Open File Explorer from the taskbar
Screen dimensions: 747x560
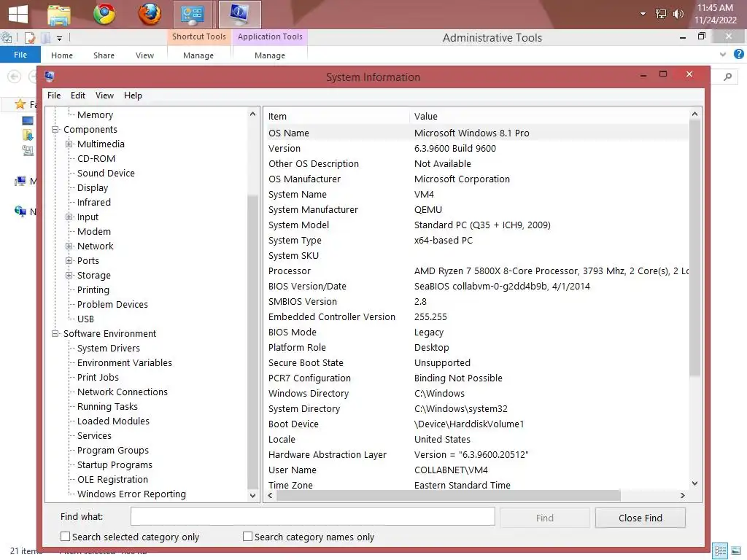tap(59, 15)
